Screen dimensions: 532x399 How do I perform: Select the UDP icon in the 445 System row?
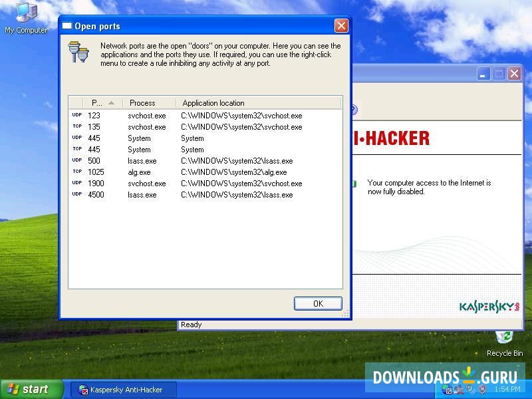(x=77, y=138)
